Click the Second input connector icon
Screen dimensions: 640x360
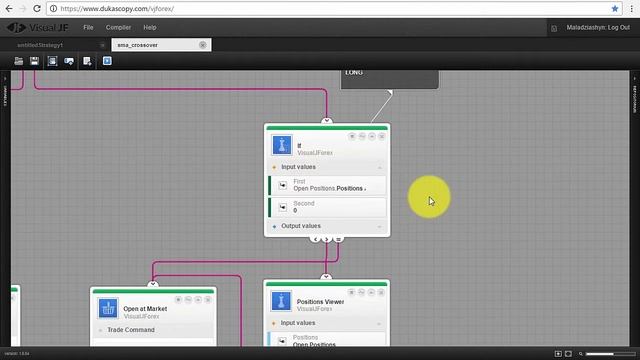[x=282, y=207]
